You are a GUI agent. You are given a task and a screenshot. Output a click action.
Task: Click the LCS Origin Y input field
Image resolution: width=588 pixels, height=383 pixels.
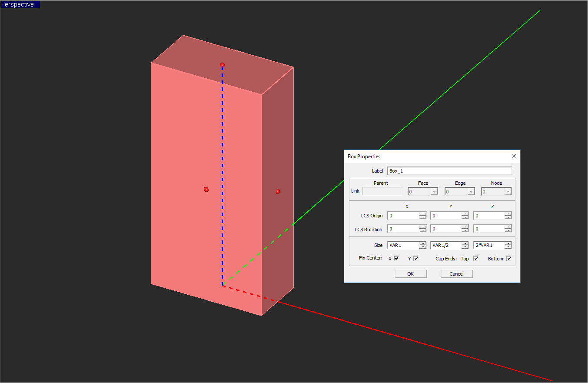point(446,216)
